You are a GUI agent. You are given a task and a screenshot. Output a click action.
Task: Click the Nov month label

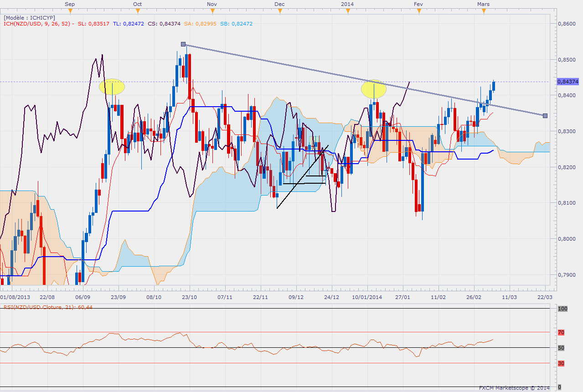click(211, 4)
